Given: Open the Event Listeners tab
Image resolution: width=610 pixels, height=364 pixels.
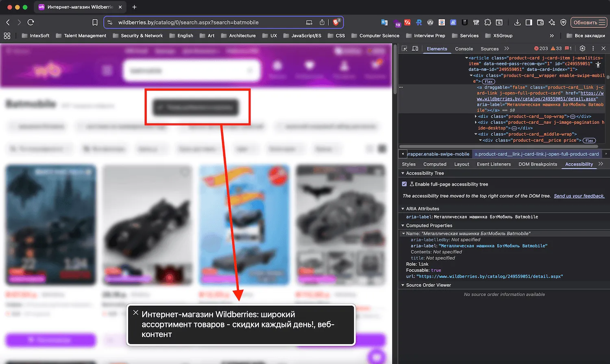Looking at the screenshot, I should 493,164.
